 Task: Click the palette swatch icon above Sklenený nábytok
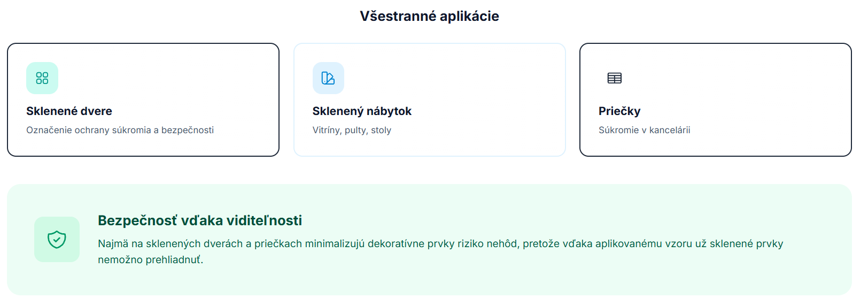click(328, 78)
